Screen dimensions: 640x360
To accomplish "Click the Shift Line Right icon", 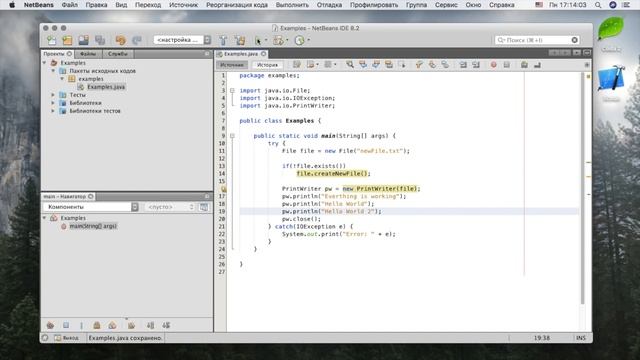I will 476,64.
